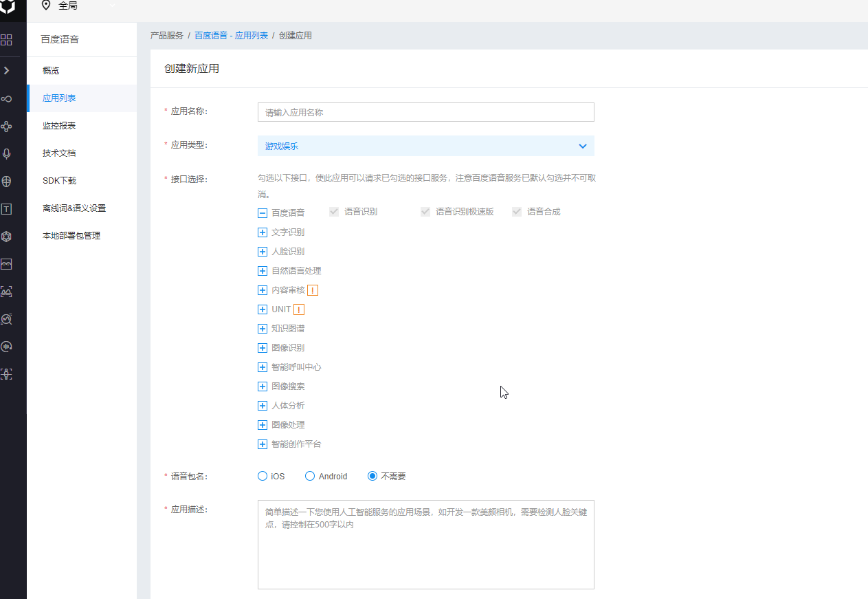Screen dimensions: 868x599
Task: Click the Baidu cloud logo icon
Action: 7,7
